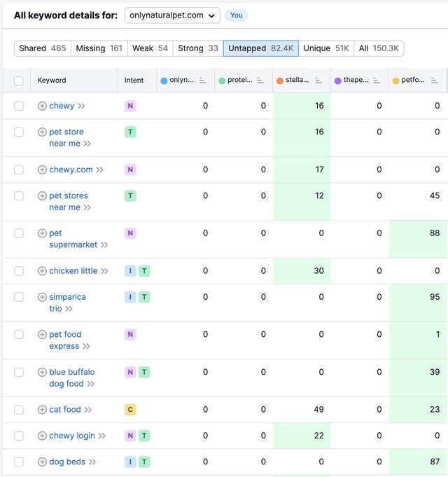Open the blue buffalo dog food link

tap(71, 378)
